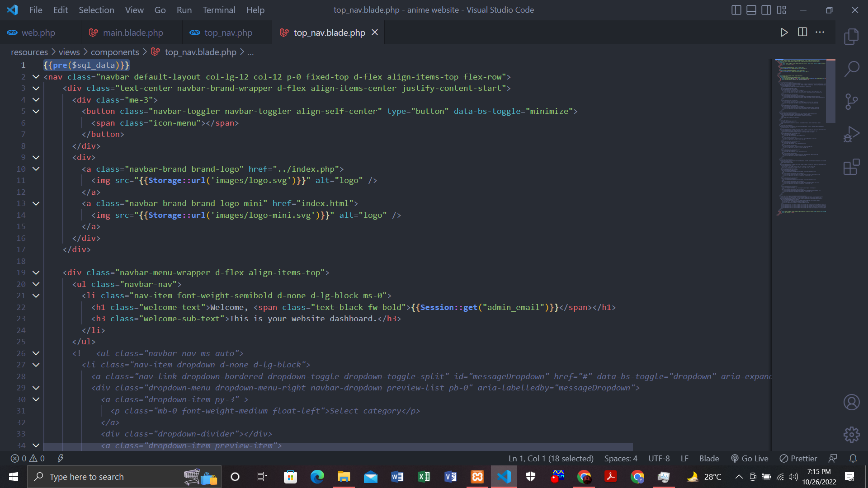Open the Run menu

(x=184, y=10)
